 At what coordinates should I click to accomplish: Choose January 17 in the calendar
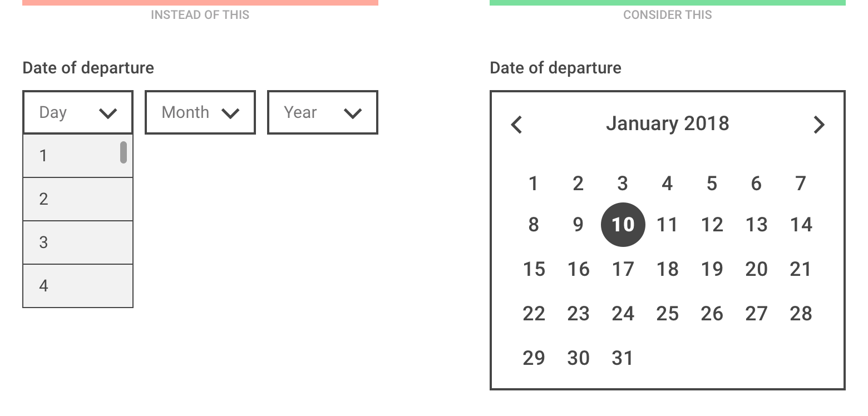(623, 269)
